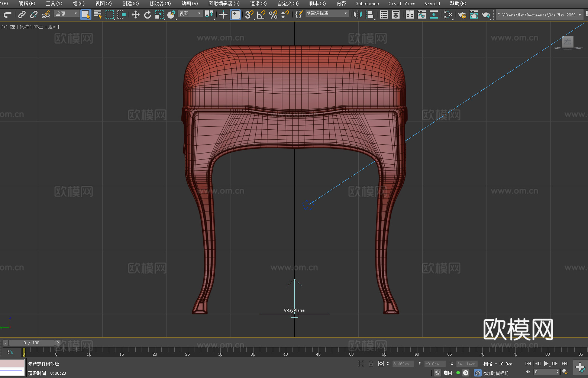The width and height of the screenshot is (588, 378).
Task: Open Curve Editor
Action: (422, 14)
